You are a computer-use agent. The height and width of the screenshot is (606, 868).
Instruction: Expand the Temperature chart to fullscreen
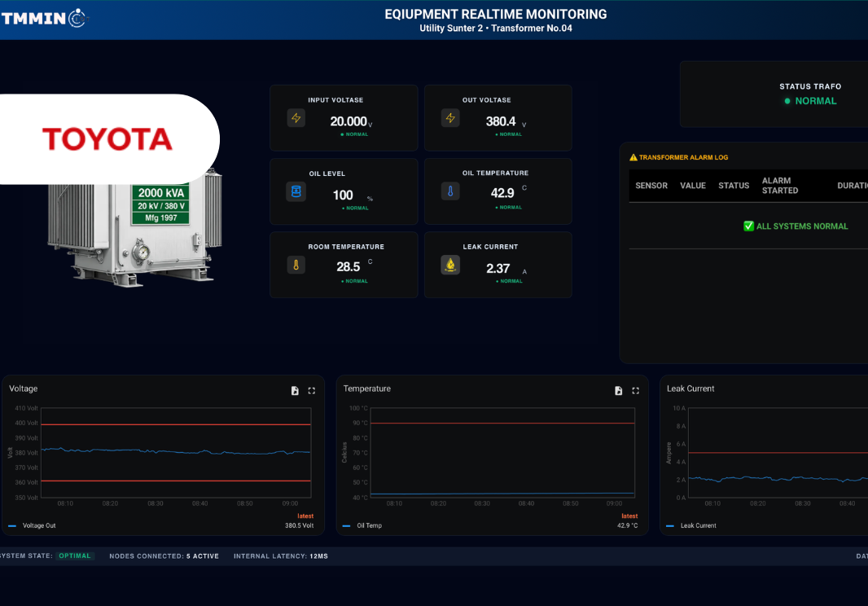(x=636, y=391)
